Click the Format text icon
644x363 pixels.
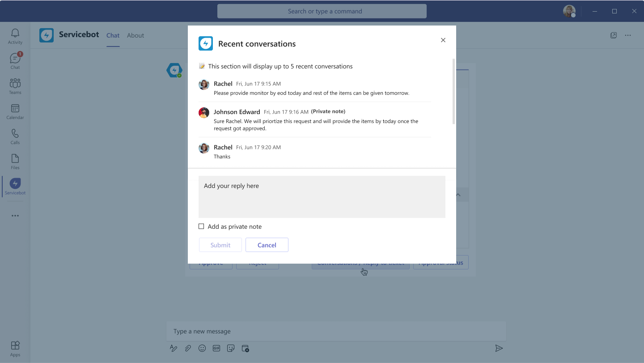click(x=174, y=348)
